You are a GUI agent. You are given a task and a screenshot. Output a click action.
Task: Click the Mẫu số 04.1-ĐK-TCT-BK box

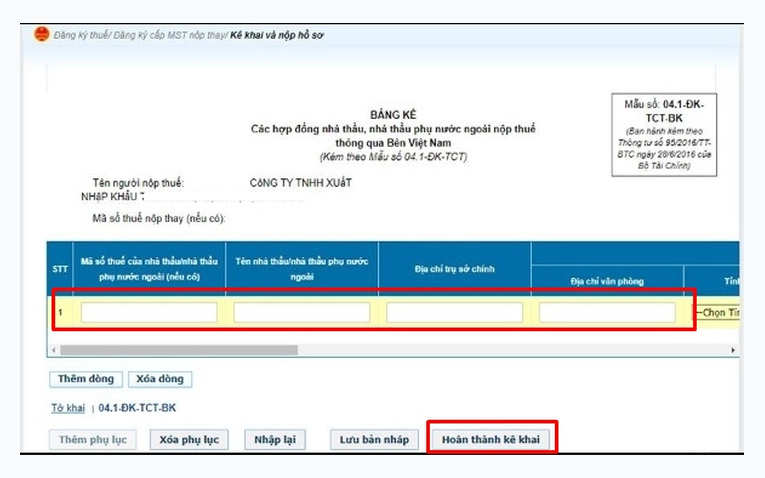click(664, 135)
